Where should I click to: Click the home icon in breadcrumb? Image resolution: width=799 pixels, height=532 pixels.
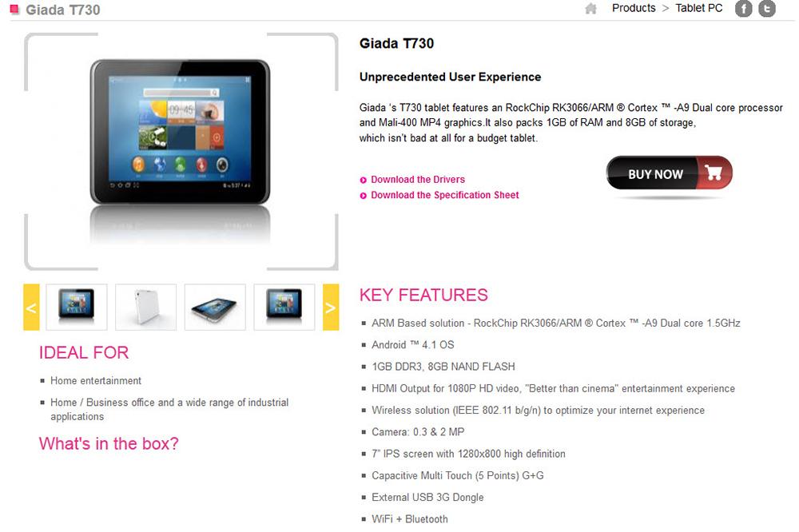(x=590, y=9)
